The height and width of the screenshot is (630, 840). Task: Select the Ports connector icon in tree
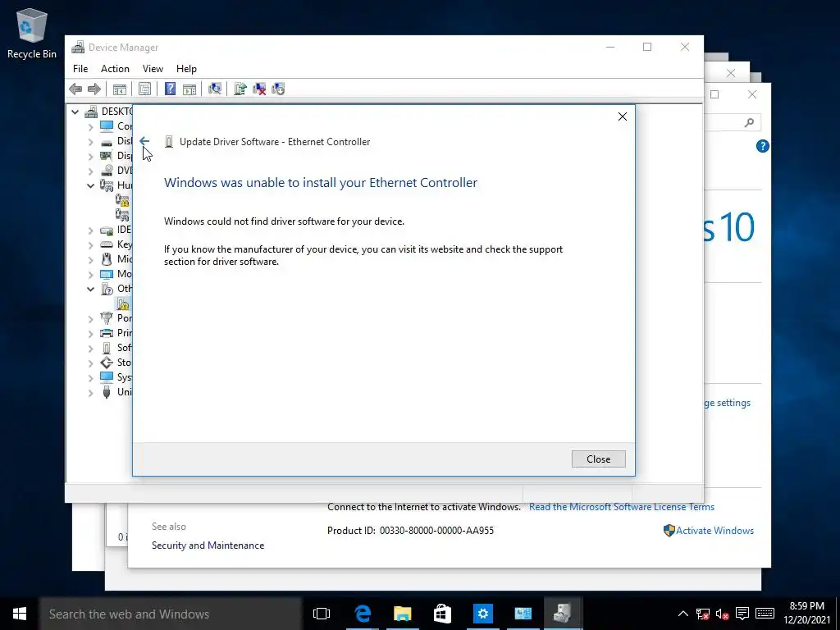click(x=107, y=318)
